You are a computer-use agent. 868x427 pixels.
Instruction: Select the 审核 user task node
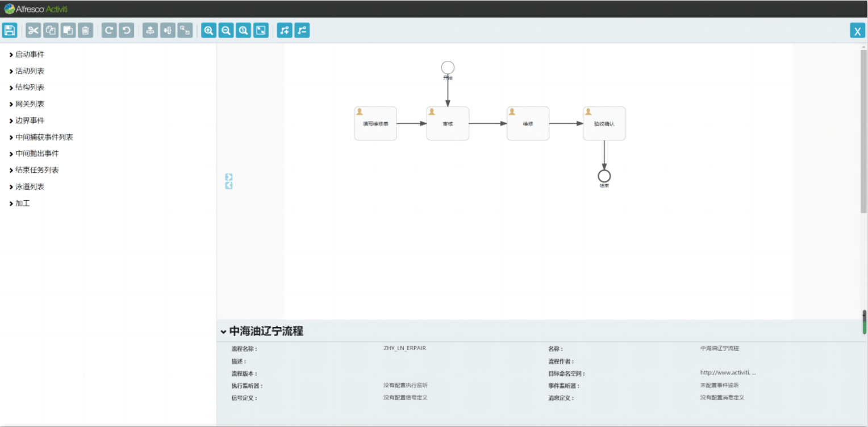tap(448, 124)
